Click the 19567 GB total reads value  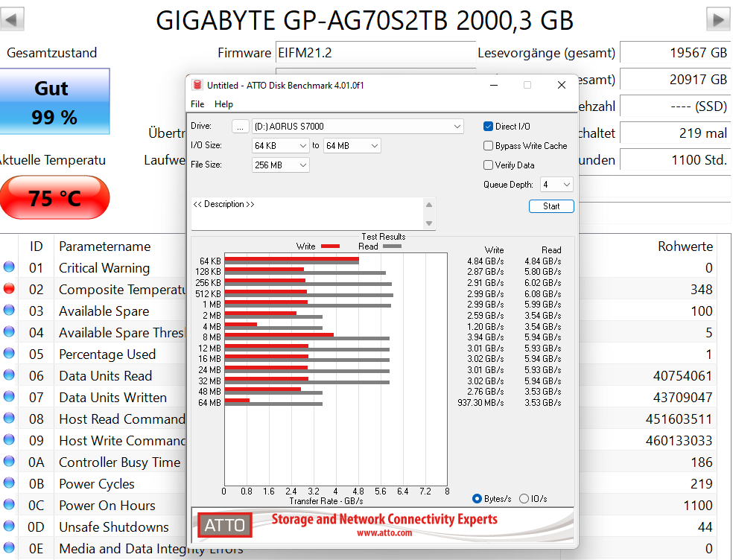click(x=676, y=52)
